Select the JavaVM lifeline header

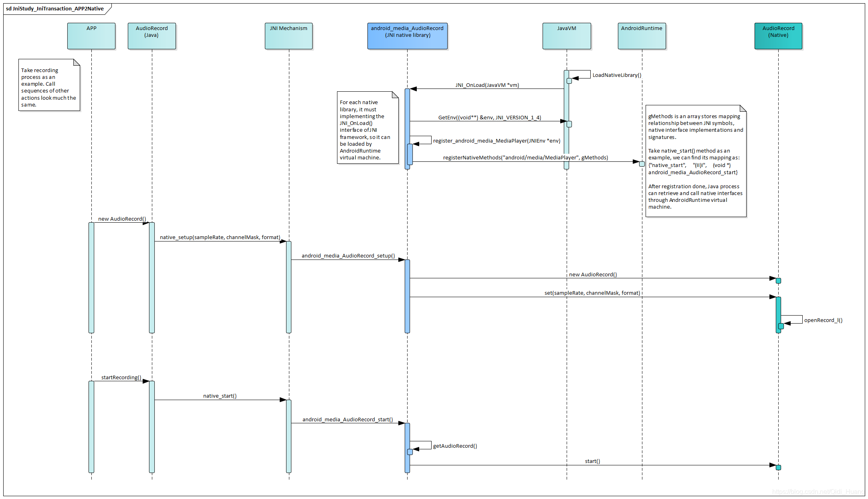point(566,36)
